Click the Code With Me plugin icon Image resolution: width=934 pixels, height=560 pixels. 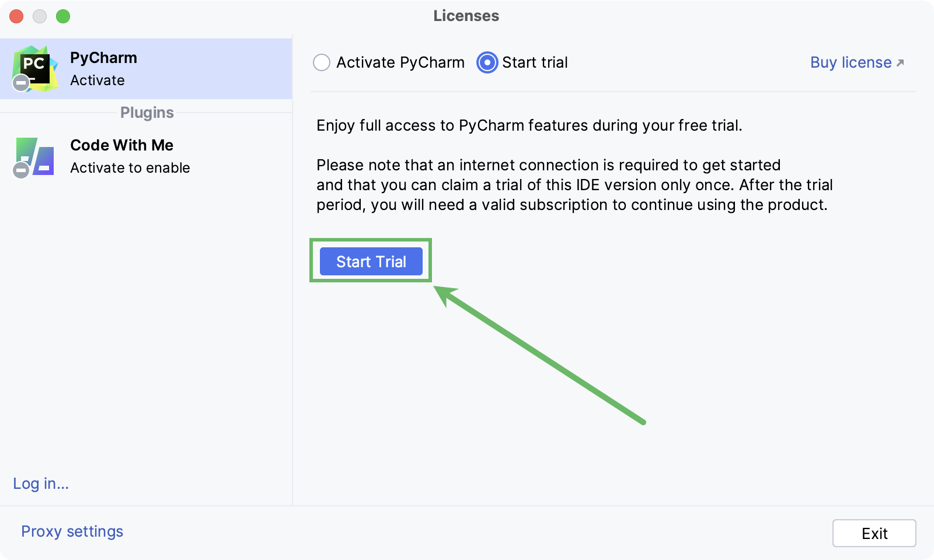[x=36, y=156]
